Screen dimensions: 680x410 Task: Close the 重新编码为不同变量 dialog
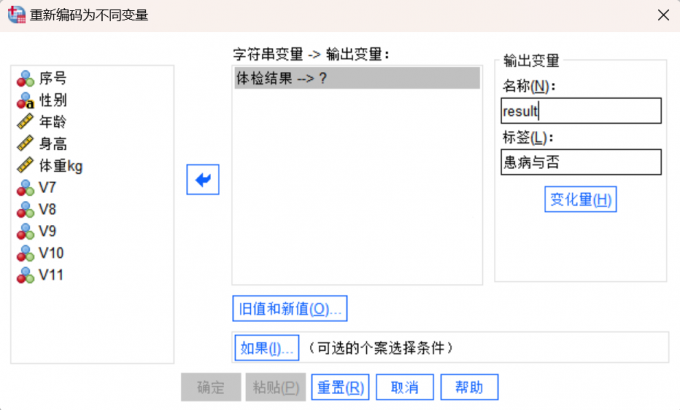(663, 15)
